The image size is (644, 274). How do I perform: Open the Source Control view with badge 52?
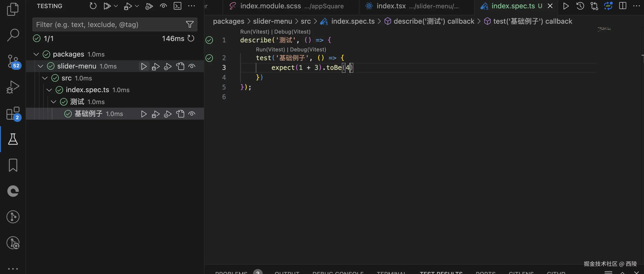click(13, 61)
